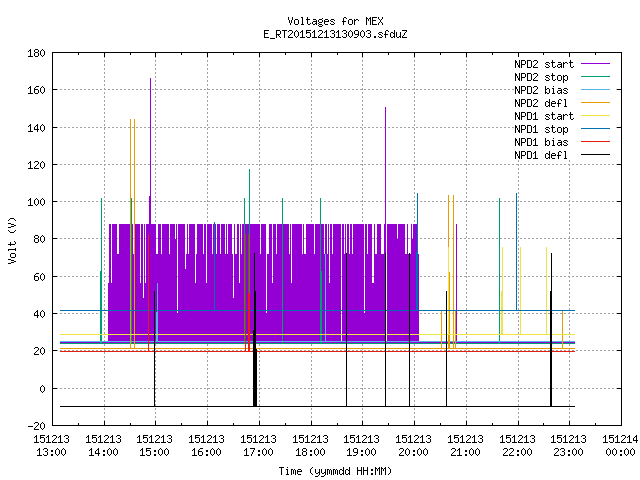Viewport: 640px width, 480px height.
Task: Click the 22:00 x-axis time label
Action: click(518, 452)
